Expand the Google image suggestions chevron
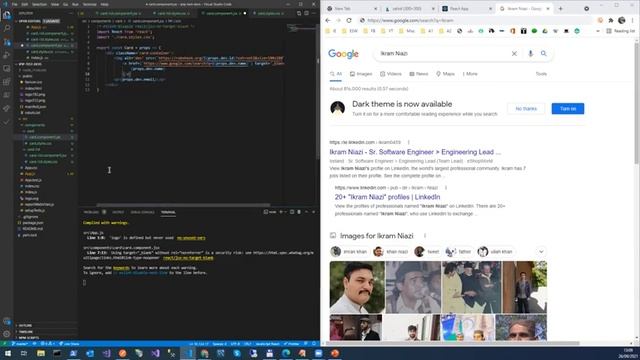Image resolution: width=640 pixels, height=360 pixels. coord(541,251)
